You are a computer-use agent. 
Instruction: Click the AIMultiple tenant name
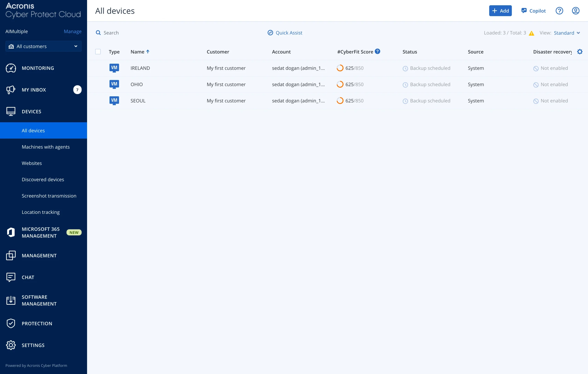click(17, 31)
